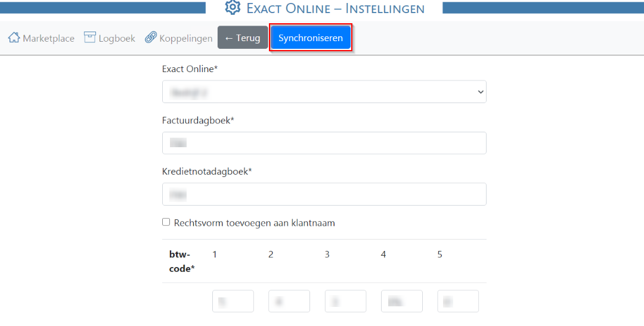Click the Marketplace house icon
Viewport: 644px width, 326px height.
14,38
